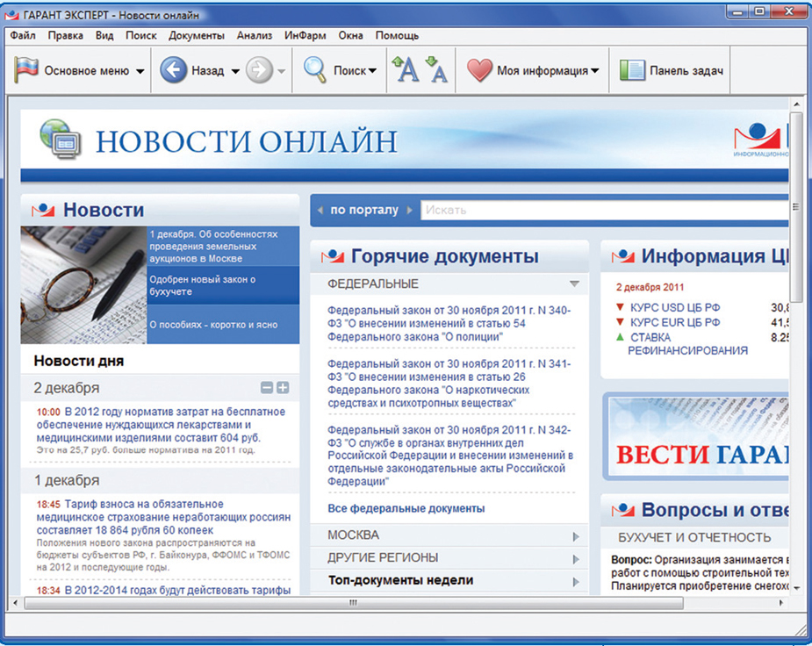Expand news with the plus button by 2 декабря
Screen dimensions: 812x646
click(283, 388)
